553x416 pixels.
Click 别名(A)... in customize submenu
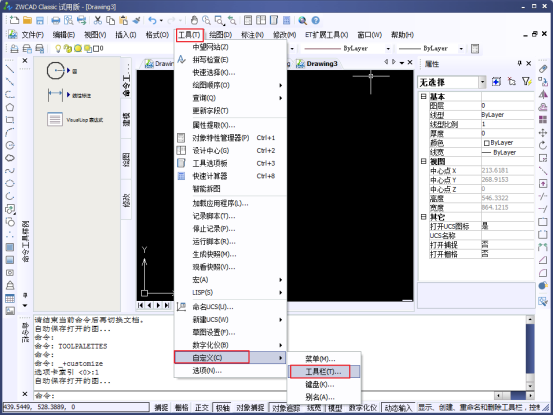click(324, 397)
